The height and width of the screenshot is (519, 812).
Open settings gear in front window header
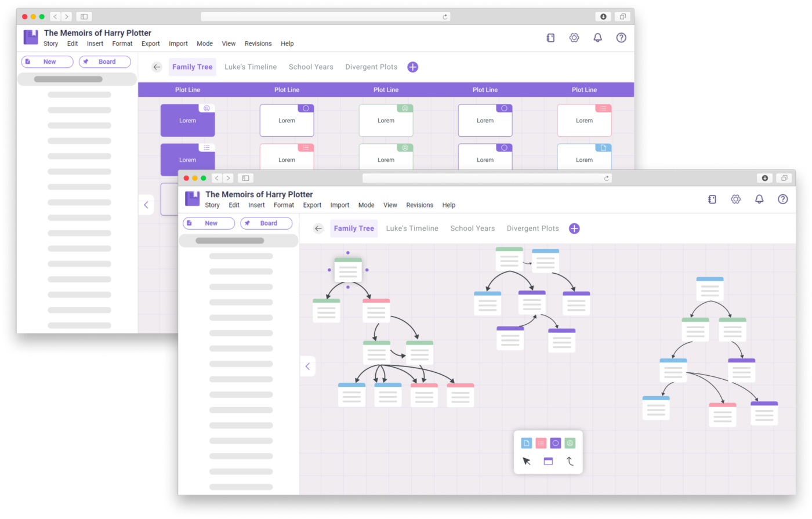pos(735,199)
